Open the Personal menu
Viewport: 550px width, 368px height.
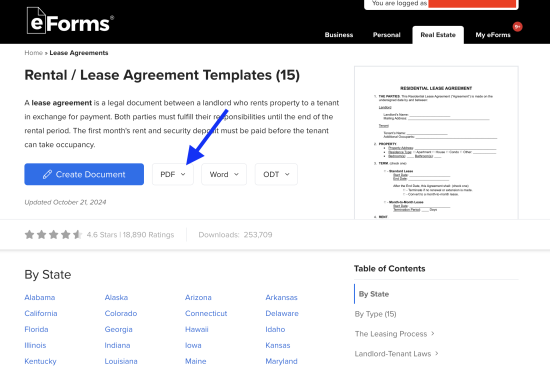click(x=387, y=35)
